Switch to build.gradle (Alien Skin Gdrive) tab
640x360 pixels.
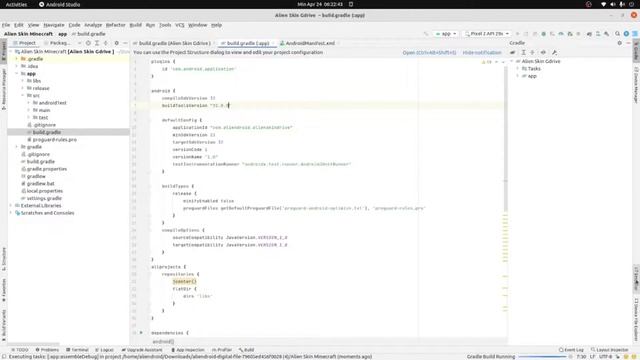tap(174, 43)
